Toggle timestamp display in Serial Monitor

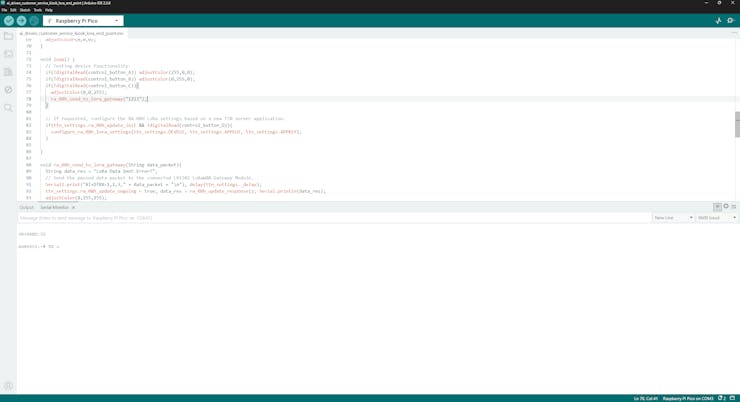pos(726,207)
